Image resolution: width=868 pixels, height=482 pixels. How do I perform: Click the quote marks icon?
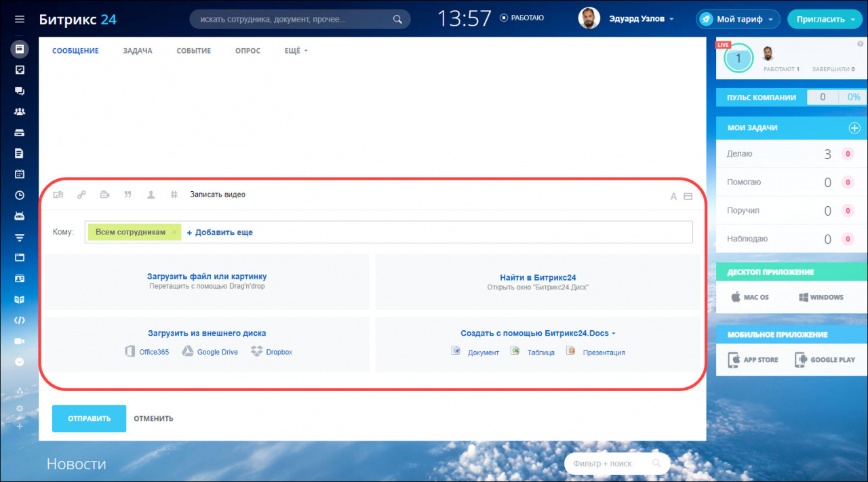(x=127, y=195)
